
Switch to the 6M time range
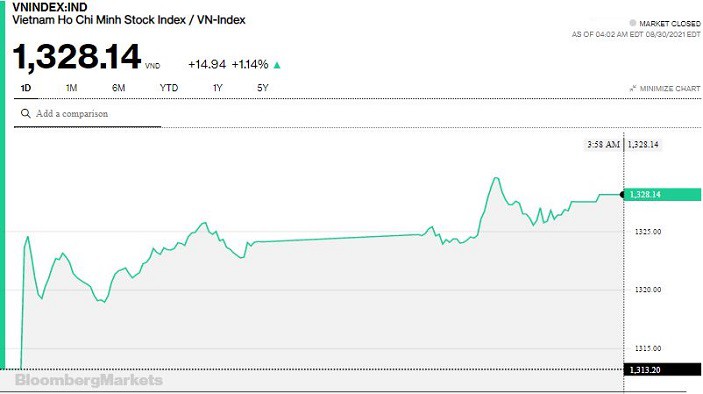click(x=118, y=88)
